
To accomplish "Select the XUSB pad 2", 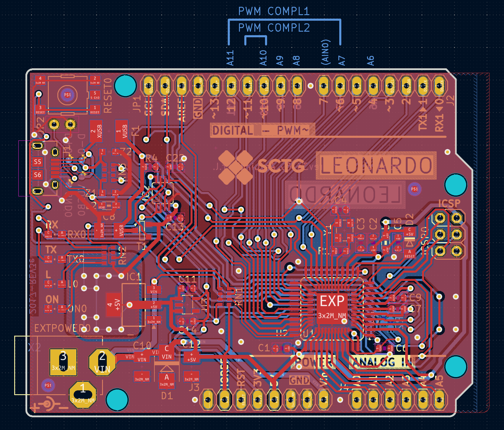I will [96, 131].
